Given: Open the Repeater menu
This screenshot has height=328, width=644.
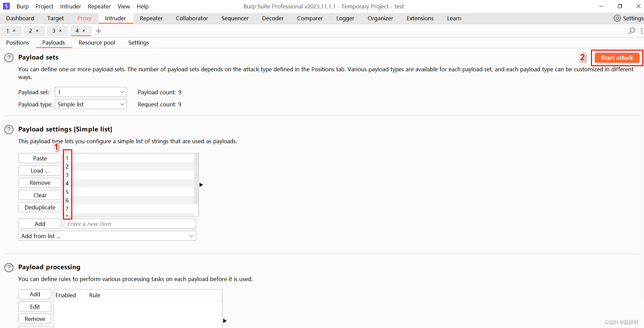Looking at the screenshot, I should tap(99, 6).
